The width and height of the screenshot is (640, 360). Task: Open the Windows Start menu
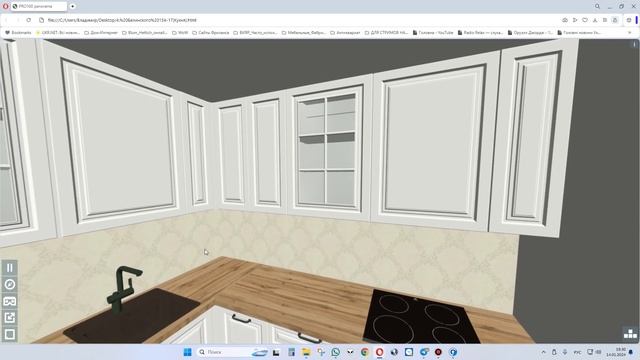187,352
